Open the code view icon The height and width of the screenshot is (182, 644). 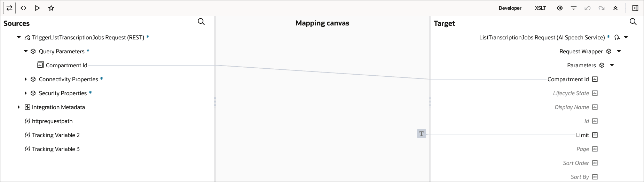click(x=23, y=8)
